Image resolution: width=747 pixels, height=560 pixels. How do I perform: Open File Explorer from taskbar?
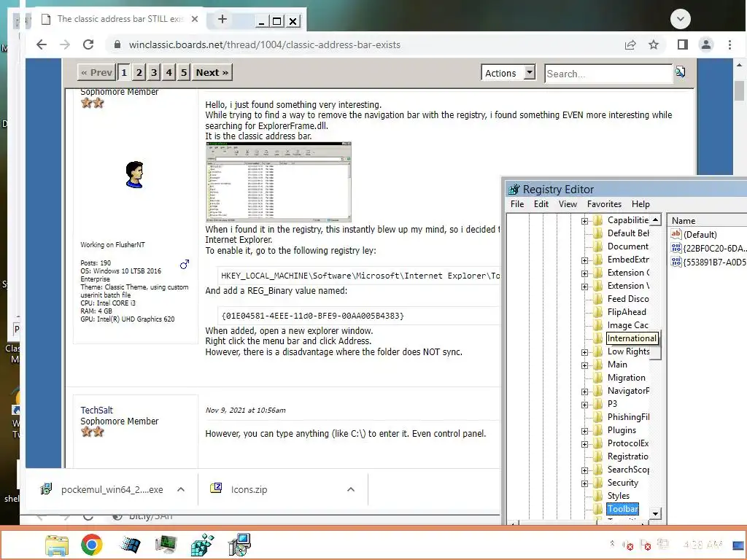coord(57,545)
